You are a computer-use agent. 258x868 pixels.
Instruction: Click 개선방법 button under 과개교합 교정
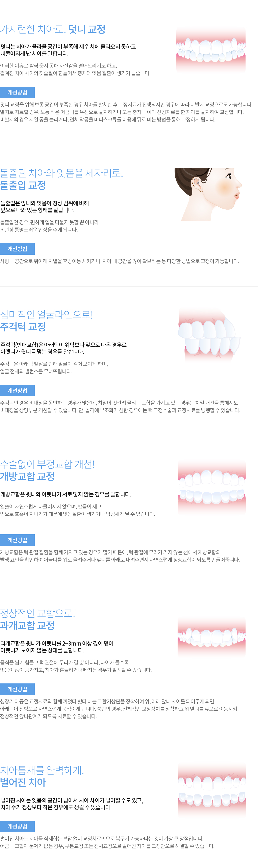(x=17, y=689)
